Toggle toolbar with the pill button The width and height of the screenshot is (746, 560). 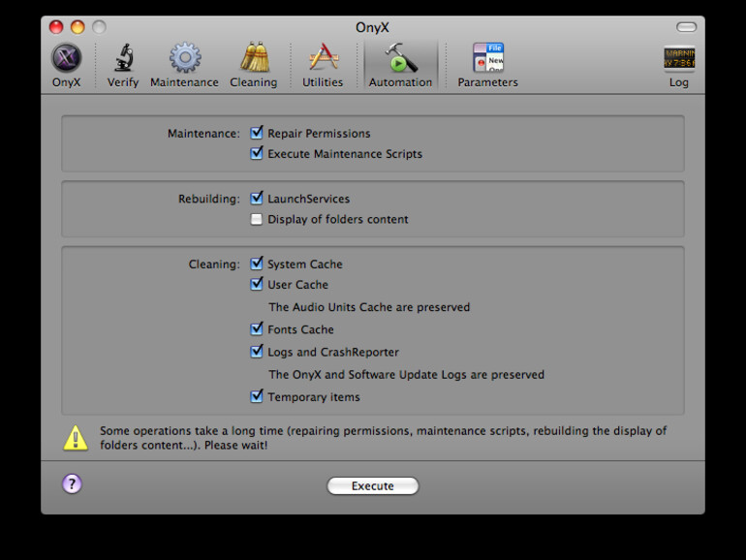(x=686, y=27)
